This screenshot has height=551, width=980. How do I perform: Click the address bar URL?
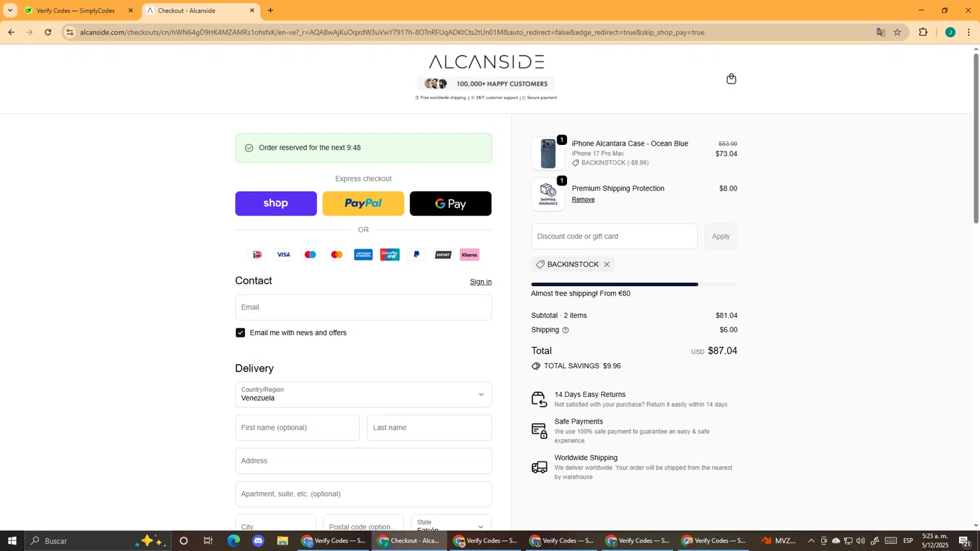[x=392, y=32]
